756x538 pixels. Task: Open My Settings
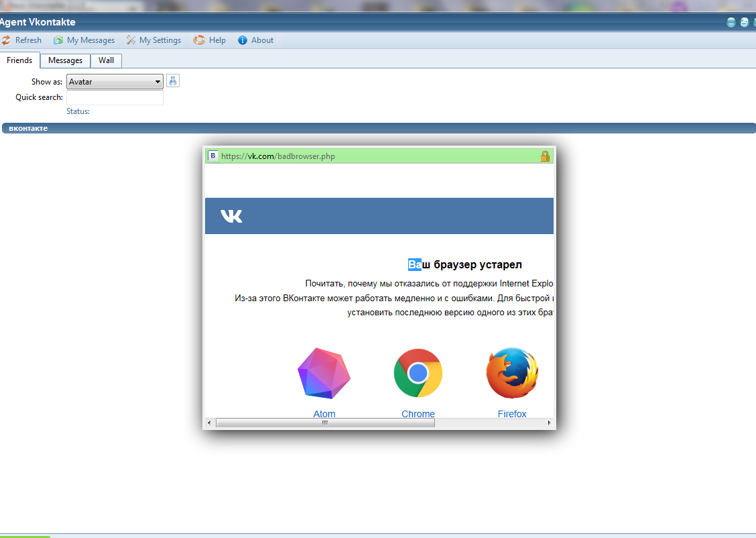[153, 40]
